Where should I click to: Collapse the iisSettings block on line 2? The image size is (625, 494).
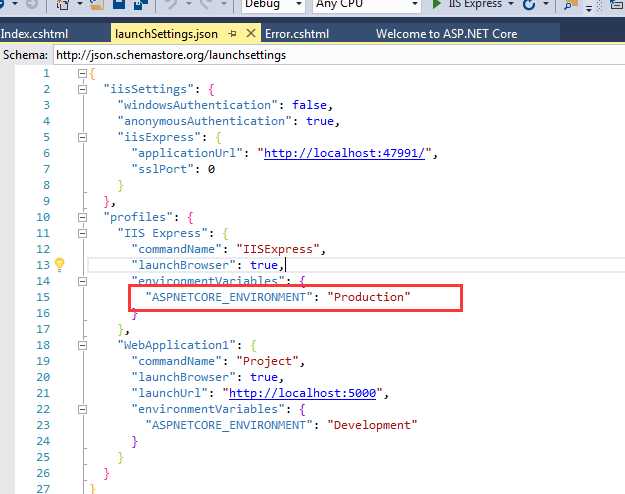point(83,89)
